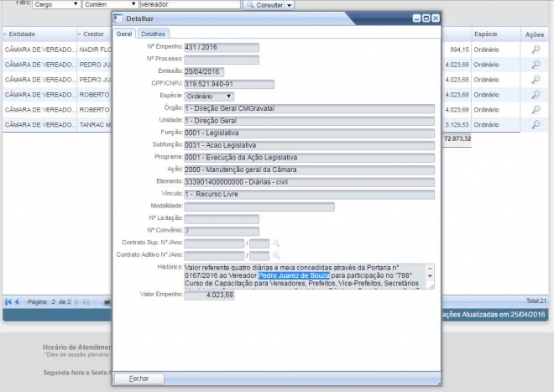Switch to the Detalhes tab
Screen dimensions: 554x392
[153, 34]
